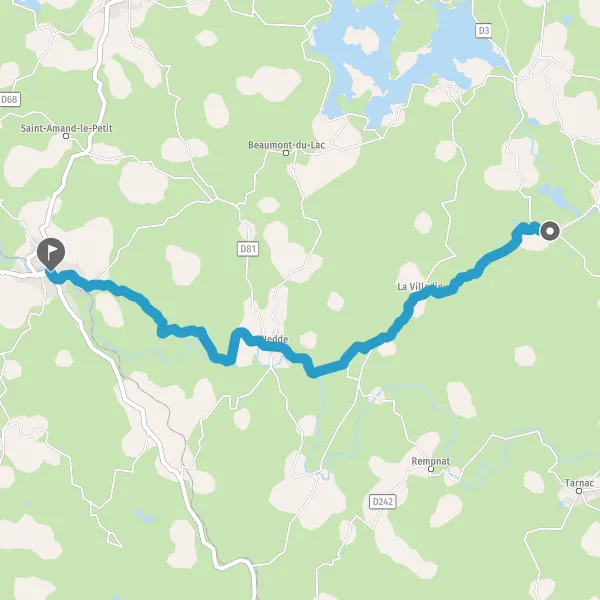Select the Rempnat town dot

pyautogui.click(x=431, y=469)
